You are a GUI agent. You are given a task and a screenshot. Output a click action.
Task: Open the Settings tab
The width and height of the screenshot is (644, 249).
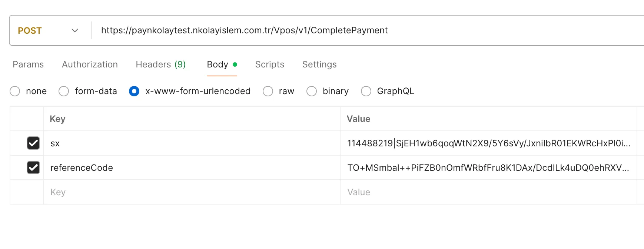[319, 64]
